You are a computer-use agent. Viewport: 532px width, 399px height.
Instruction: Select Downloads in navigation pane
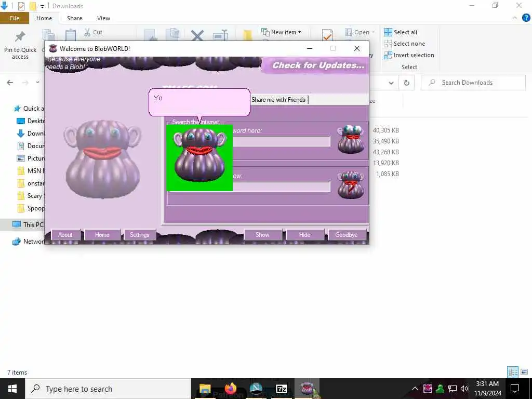[x=31, y=134]
